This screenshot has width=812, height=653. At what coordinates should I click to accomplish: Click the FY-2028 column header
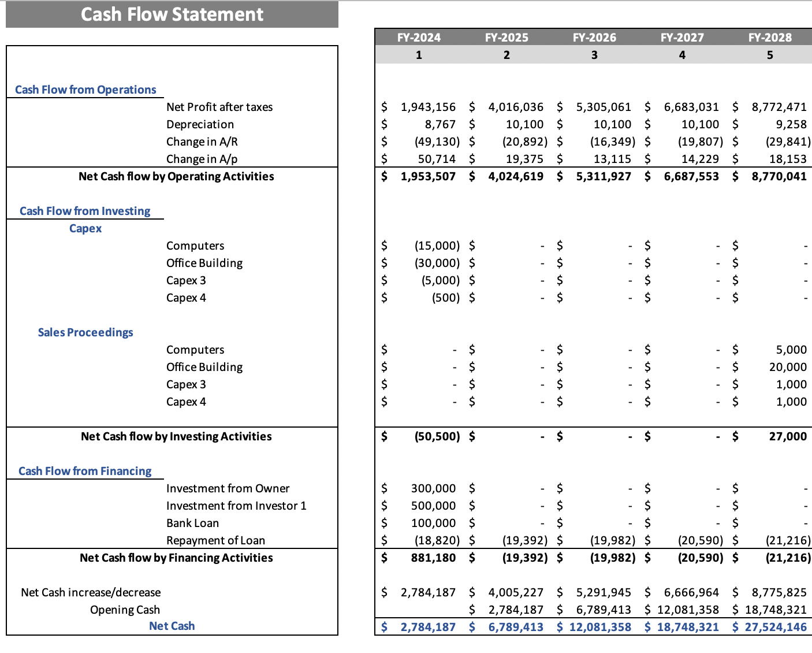click(770, 37)
